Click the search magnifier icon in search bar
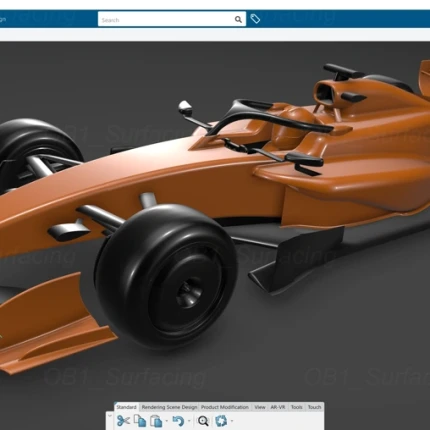The image size is (430, 430). point(238,19)
